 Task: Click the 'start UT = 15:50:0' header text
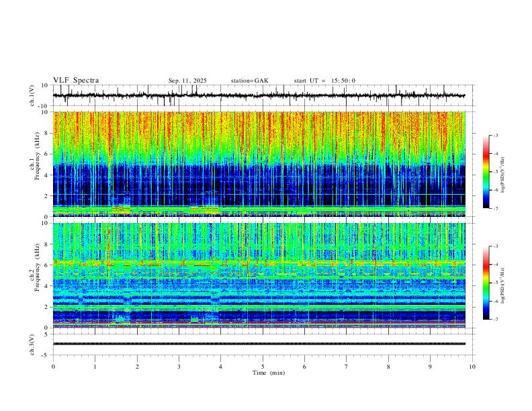[324, 81]
